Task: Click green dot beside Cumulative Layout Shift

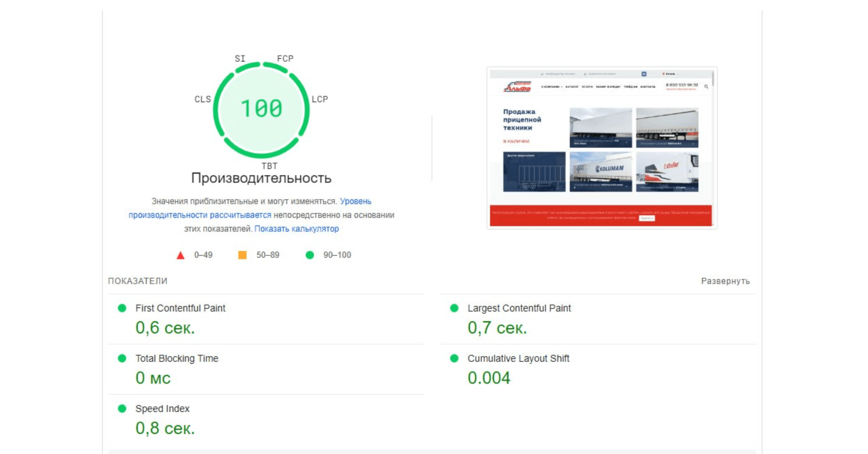Action: pyautogui.click(x=454, y=358)
